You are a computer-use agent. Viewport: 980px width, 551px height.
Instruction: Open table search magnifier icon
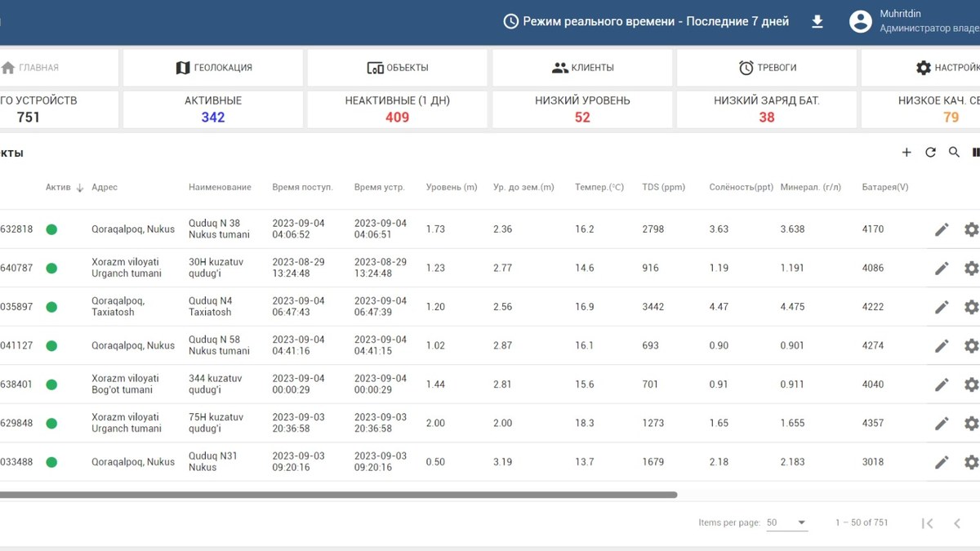click(x=954, y=153)
